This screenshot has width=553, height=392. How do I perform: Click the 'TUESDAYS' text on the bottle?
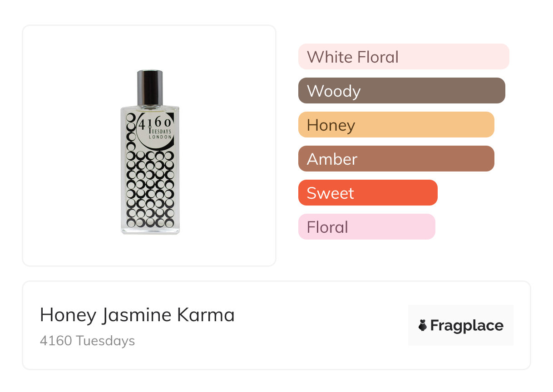pos(160,131)
